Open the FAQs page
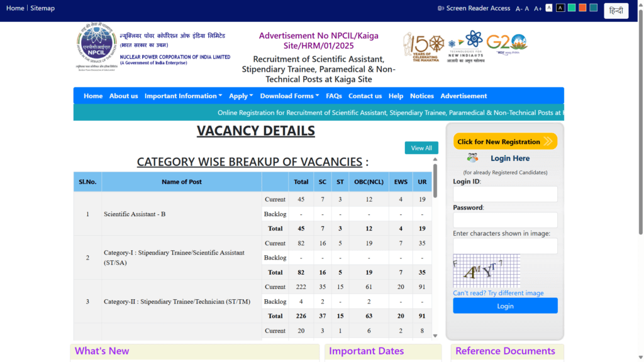644x362 pixels. (334, 96)
